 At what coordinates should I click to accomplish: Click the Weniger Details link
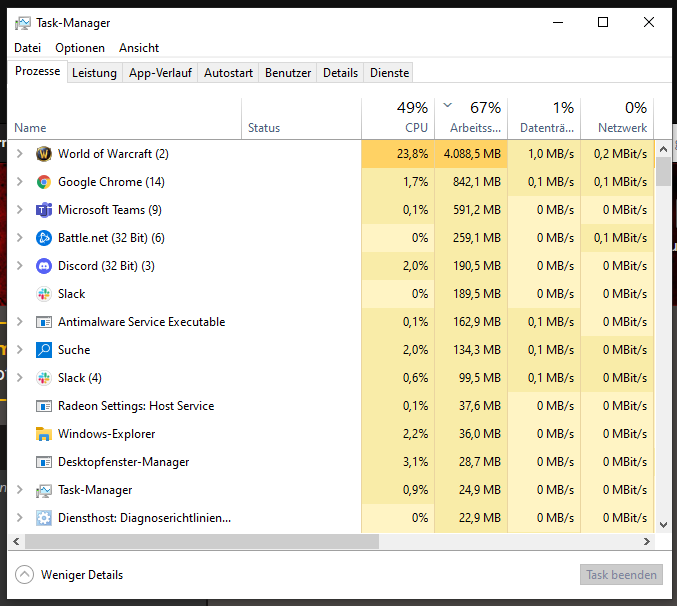pyautogui.click(x=82, y=575)
